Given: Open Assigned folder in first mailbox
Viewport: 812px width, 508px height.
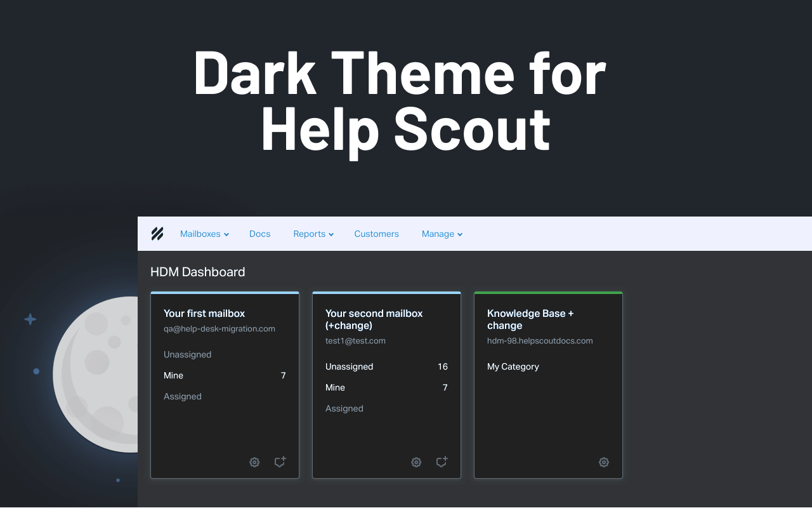Looking at the screenshot, I should click(182, 396).
